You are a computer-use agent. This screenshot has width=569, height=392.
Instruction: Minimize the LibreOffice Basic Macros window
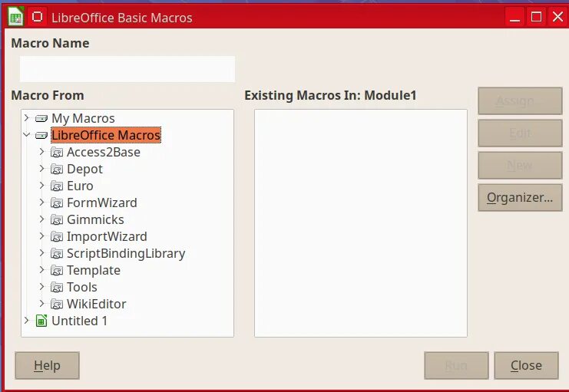click(x=514, y=17)
